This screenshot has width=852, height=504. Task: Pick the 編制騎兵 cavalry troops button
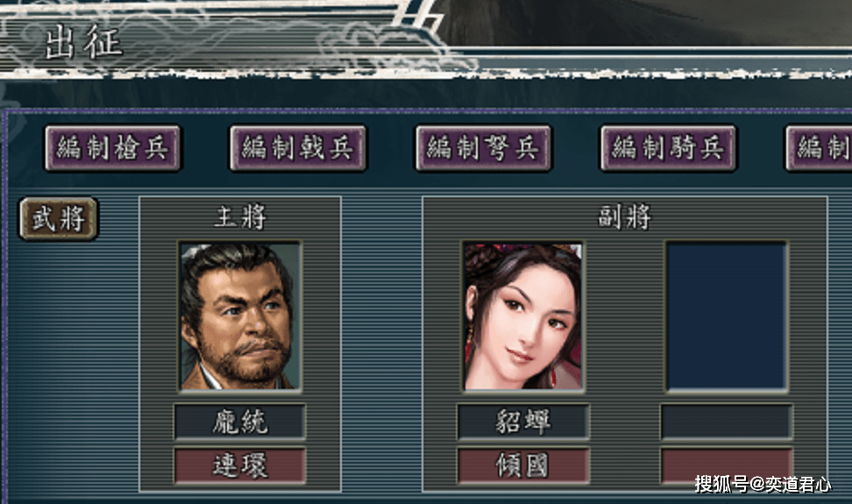668,148
